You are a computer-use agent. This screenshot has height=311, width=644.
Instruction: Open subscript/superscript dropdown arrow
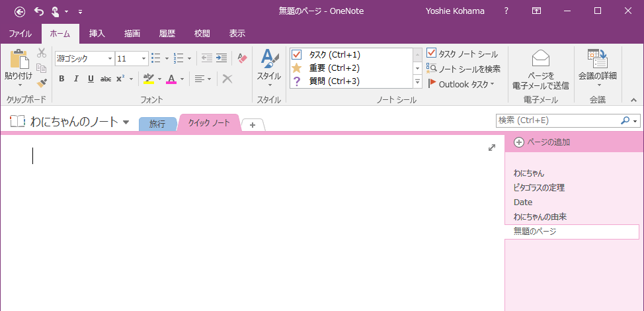pyautogui.click(x=131, y=79)
